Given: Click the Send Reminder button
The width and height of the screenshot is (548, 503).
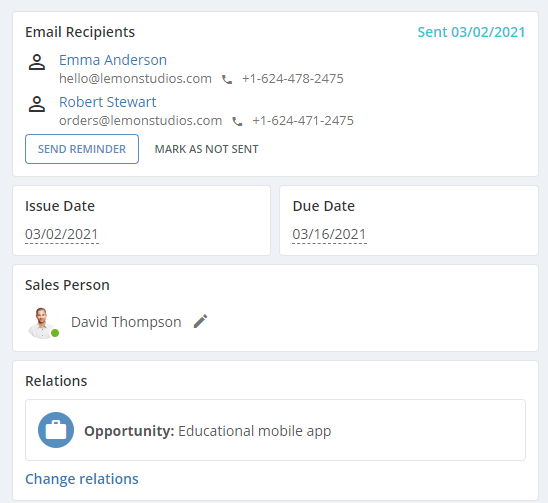Looking at the screenshot, I should coord(82,149).
